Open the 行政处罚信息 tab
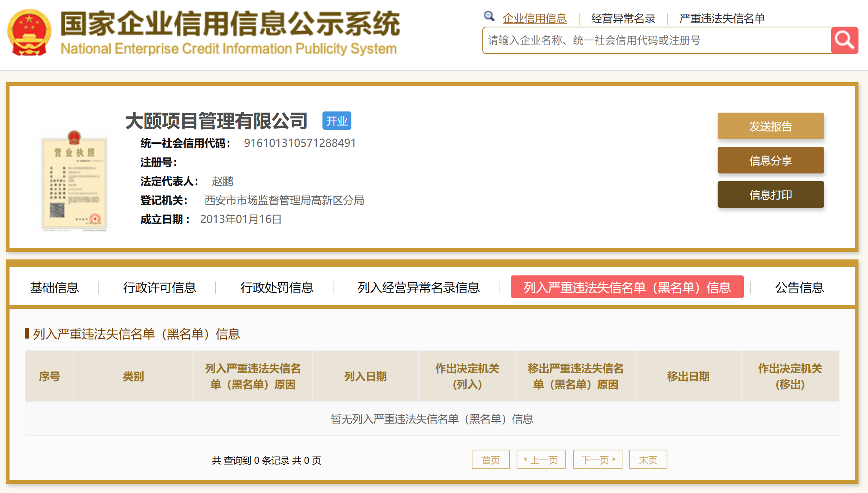The image size is (868, 493). pyautogui.click(x=277, y=287)
